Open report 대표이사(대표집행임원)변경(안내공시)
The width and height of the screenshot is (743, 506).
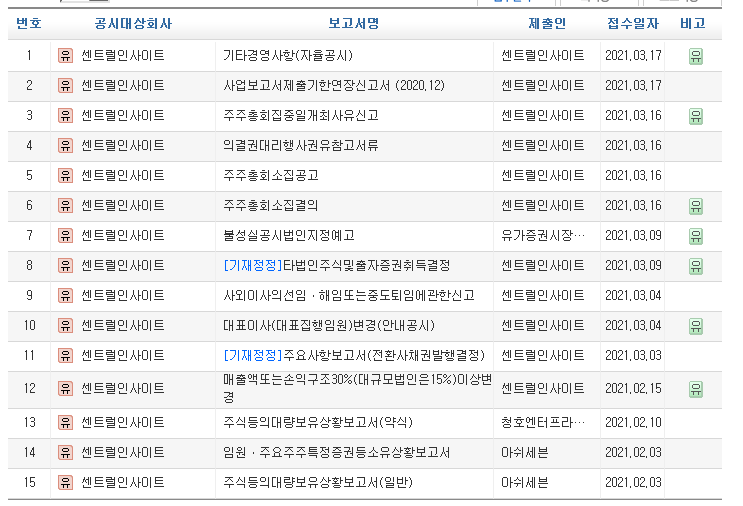pyautogui.click(x=329, y=325)
